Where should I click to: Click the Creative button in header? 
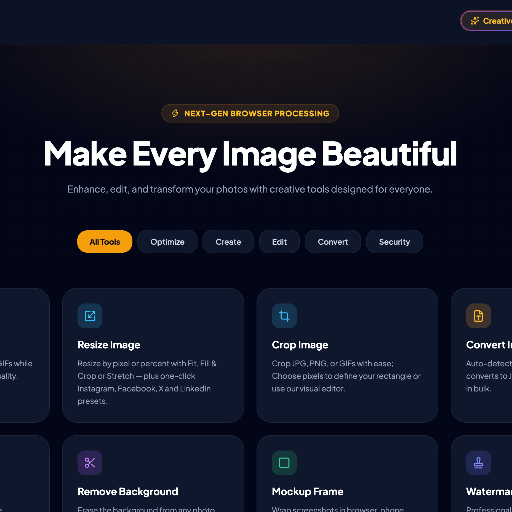tap(487, 21)
